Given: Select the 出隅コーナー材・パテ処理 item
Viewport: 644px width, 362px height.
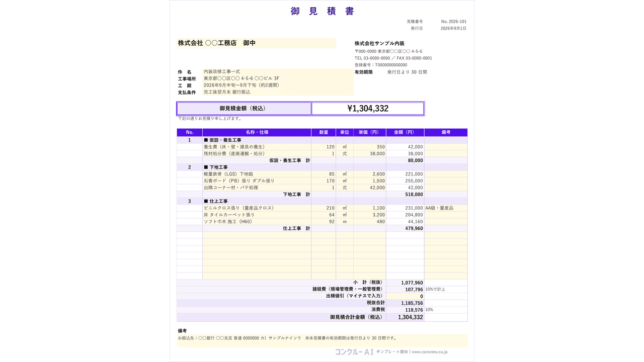Looking at the screenshot, I should pyautogui.click(x=257, y=188).
